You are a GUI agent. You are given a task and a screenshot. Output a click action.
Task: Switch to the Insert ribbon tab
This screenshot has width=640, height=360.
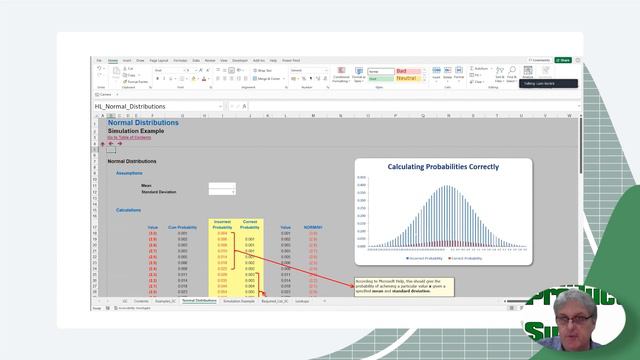(127, 60)
